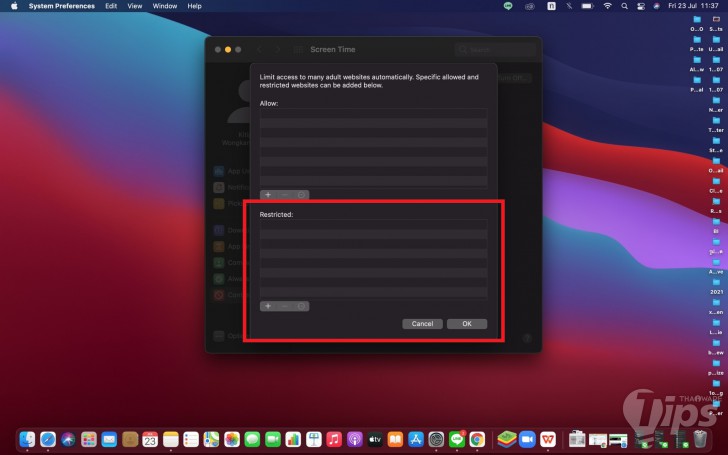Viewport: 728px width, 455px height.
Task: Open Reminders from the Dock
Action: pyautogui.click(x=191, y=439)
